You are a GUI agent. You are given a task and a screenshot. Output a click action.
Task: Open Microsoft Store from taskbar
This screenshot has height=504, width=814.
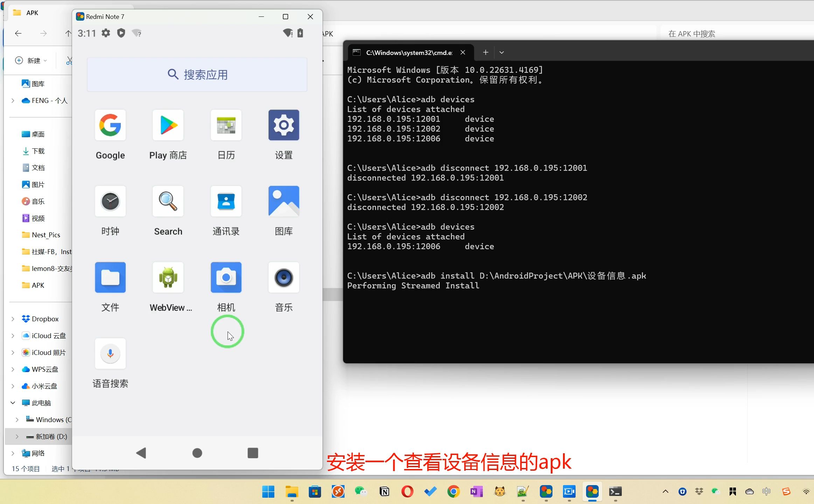(315, 492)
